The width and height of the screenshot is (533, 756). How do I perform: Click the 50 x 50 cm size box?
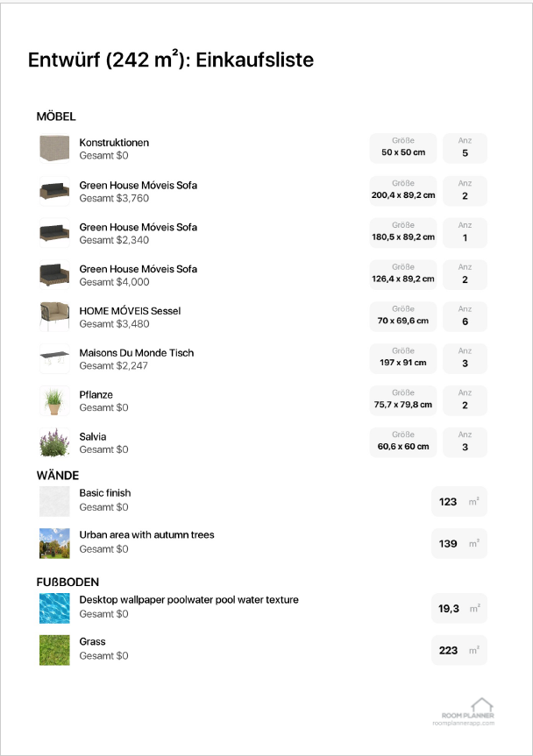403,148
